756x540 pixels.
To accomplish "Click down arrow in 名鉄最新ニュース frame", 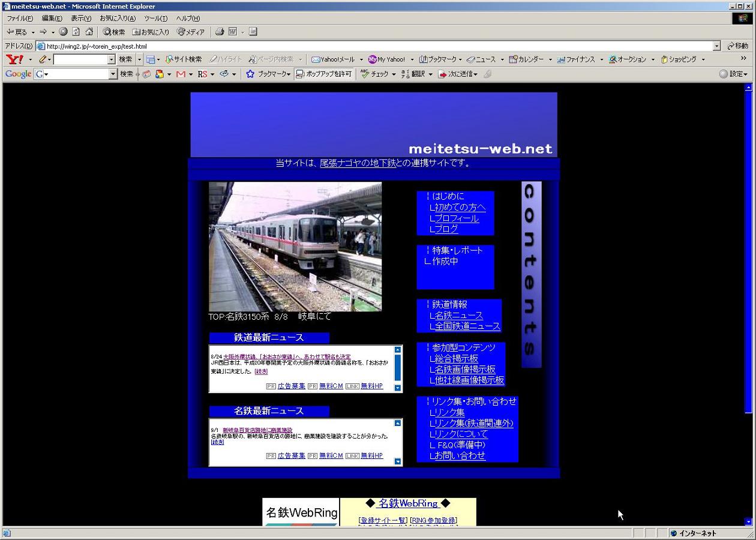I will 397,461.
